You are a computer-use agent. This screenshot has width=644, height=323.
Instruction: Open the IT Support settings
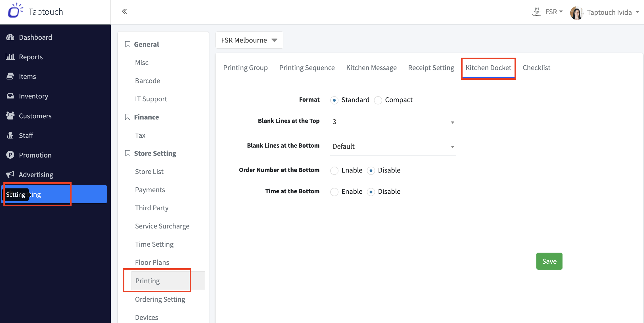(151, 99)
